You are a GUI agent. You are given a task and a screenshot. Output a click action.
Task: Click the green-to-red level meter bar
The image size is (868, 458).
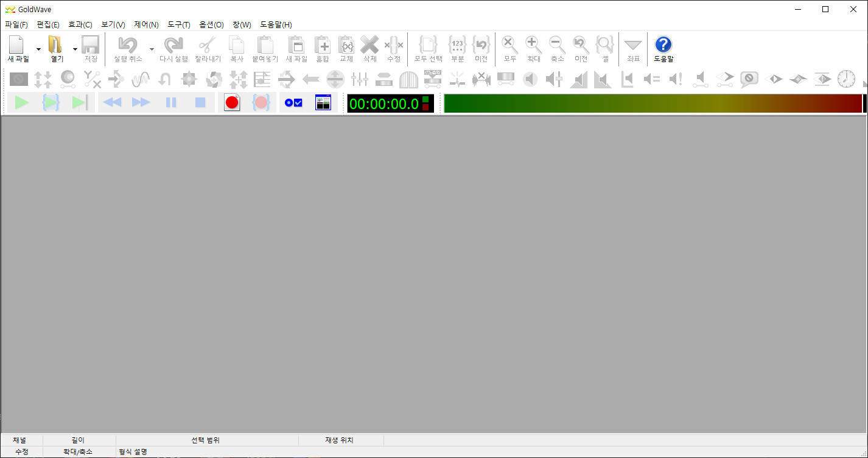[653, 104]
